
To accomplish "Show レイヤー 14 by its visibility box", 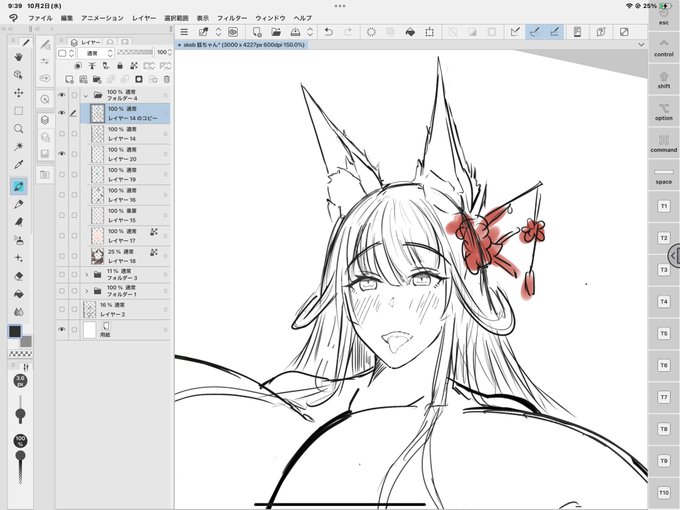I will click(x=62, y=134).
